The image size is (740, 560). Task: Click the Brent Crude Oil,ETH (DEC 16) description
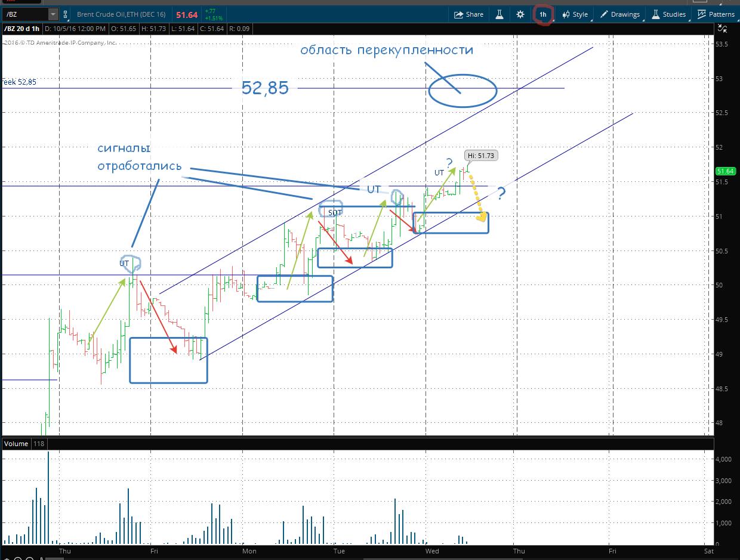tap(121, 14)
